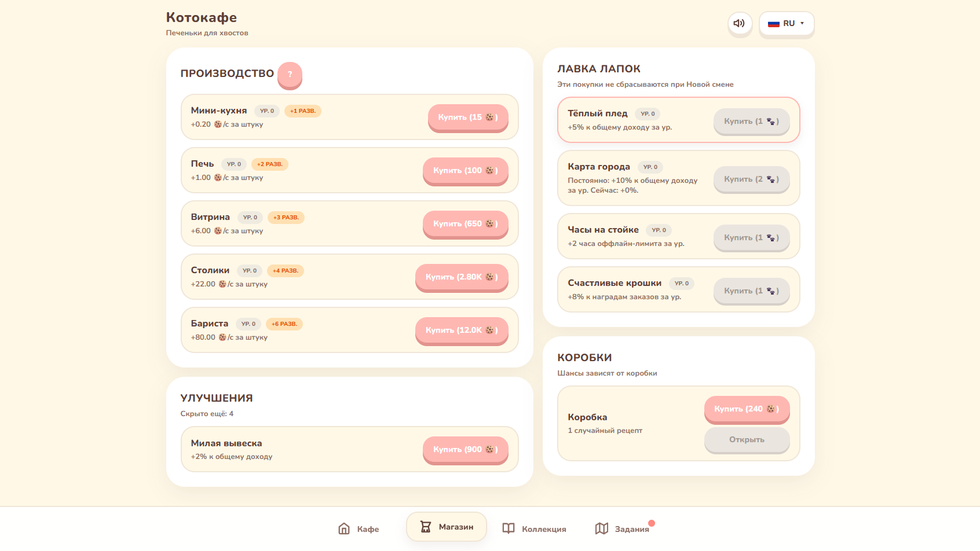Open the Коллекция tab
Image resolution: width=980 pixels, height=551 pixels.
coord(534,529)
